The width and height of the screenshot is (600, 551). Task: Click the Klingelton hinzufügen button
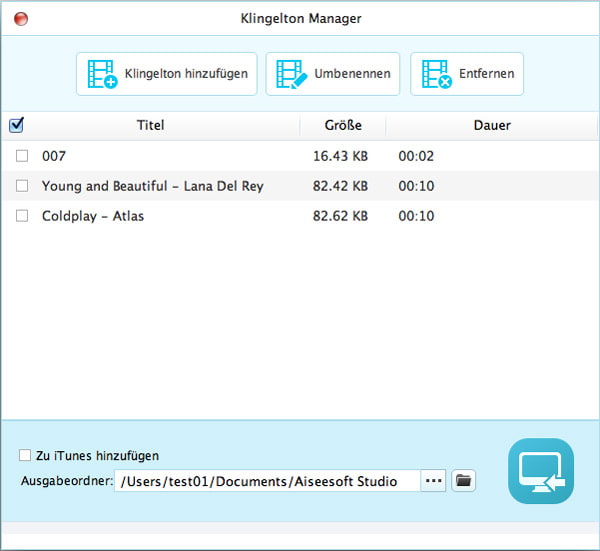pos(166,74)
